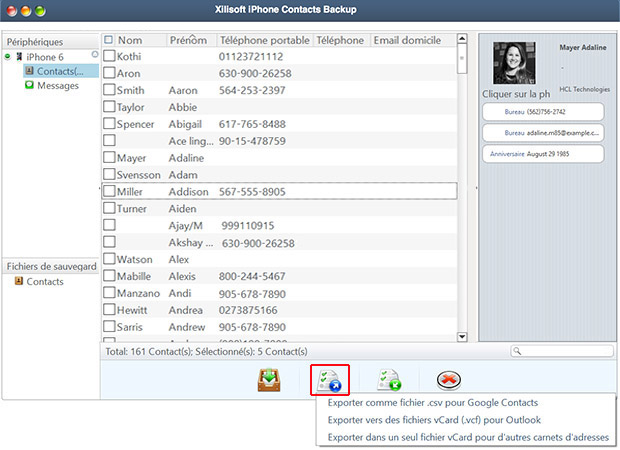Click the Mayer Adaline name in details
Viewport: 620px width, 450px height.
click(x=582, y=47)
